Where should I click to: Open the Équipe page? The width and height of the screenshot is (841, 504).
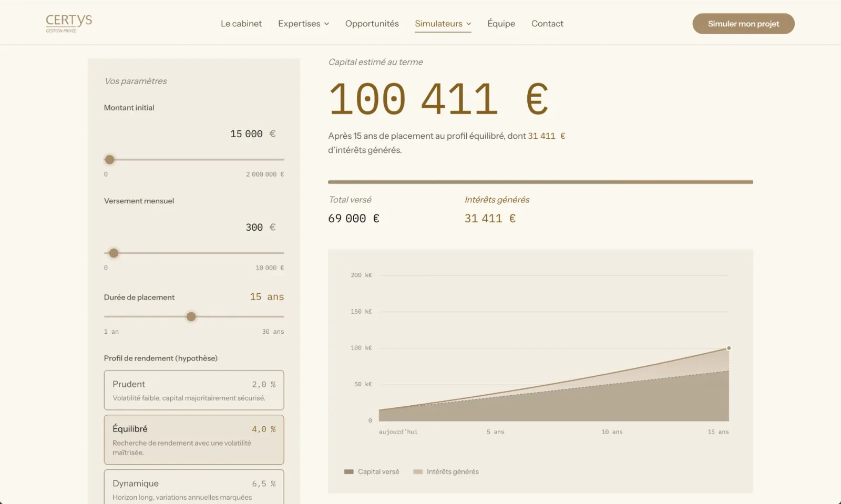501,24
